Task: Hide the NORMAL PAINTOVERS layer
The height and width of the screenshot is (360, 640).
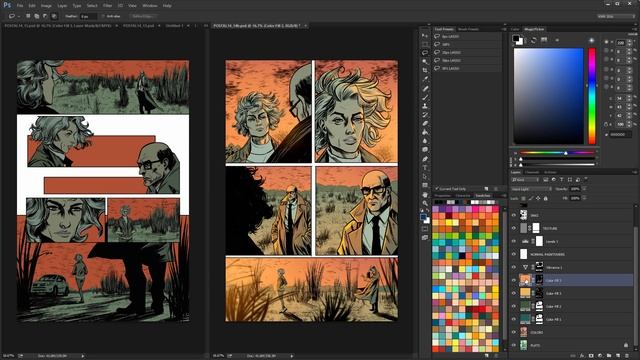Action: (514, 254)
